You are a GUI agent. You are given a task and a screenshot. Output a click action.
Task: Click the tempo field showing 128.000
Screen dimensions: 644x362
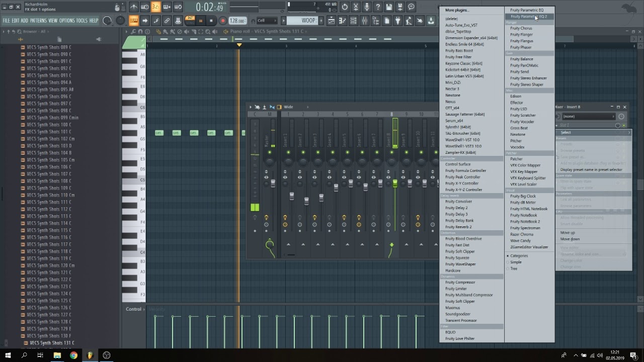(x=237, y=21)
